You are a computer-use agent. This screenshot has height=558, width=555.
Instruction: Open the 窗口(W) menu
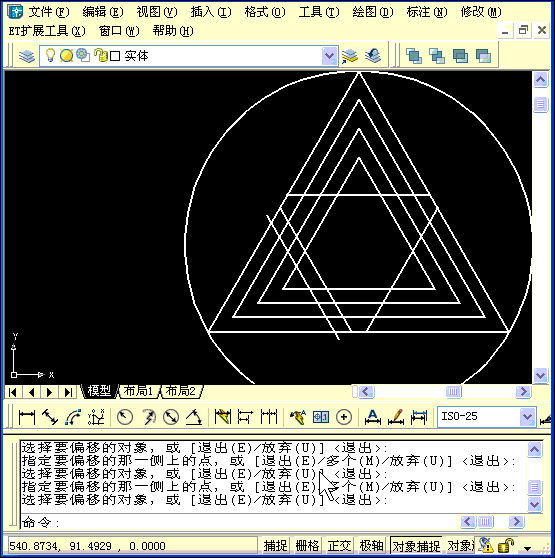(x=119, y=31)
